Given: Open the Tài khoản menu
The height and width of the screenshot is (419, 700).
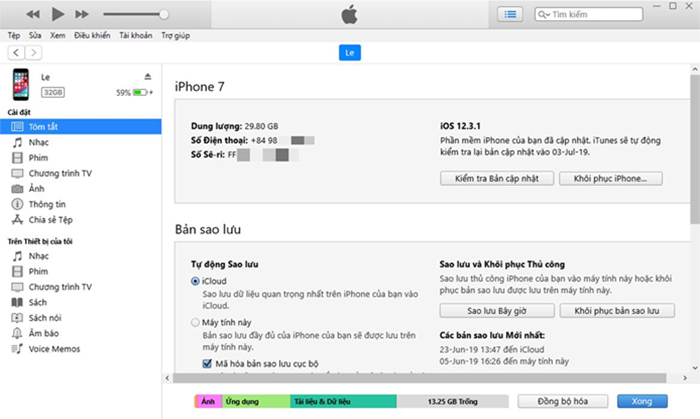Looking at the screenshot, I should point(136,35).
